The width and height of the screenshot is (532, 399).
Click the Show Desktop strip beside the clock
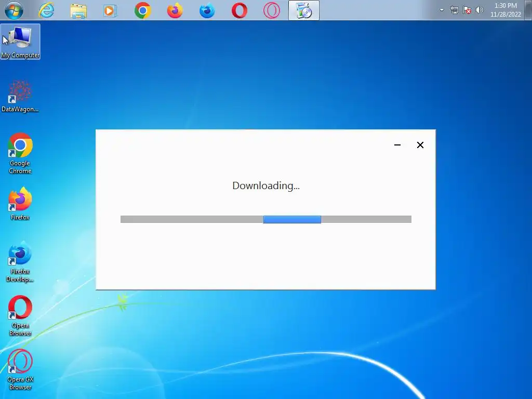pyautogui.click(x=528, y=10)
